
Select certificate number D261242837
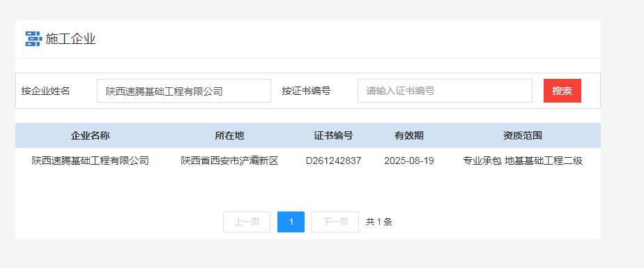(333, 161)
